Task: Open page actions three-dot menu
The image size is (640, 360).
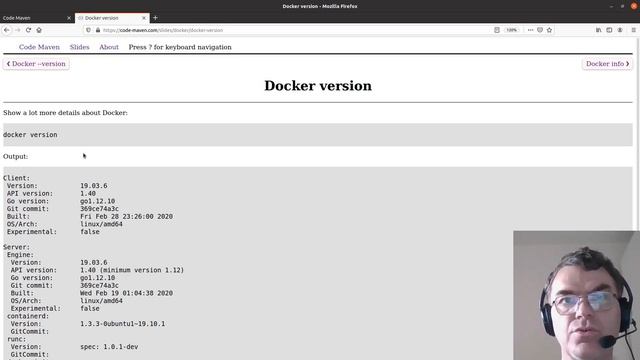Action: pos(530,30)
